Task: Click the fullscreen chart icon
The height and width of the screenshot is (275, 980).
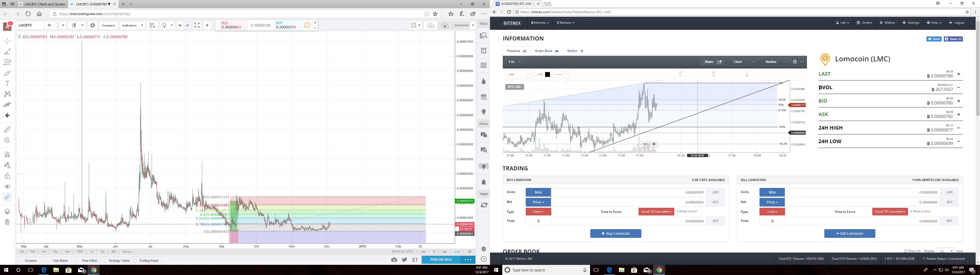Action: [x=197, y=25]
